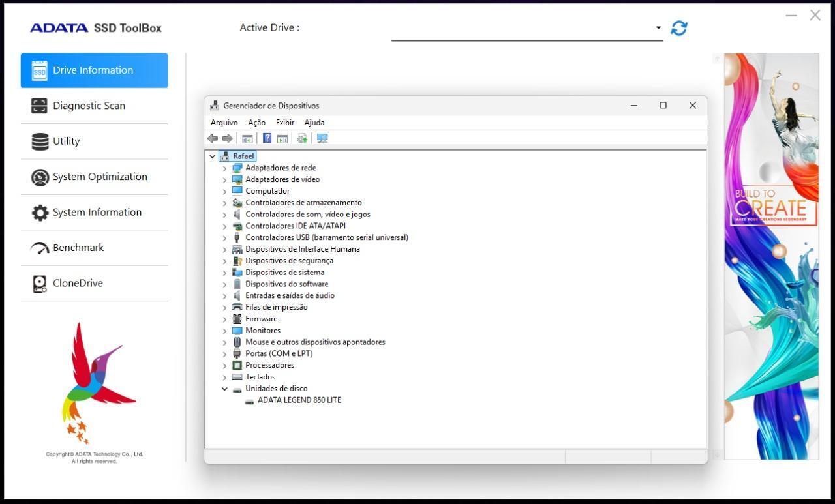Select ADATA LEGEND 850 LITE drive
Viewport: 835px width, 504px height.
tap(299, 400)
